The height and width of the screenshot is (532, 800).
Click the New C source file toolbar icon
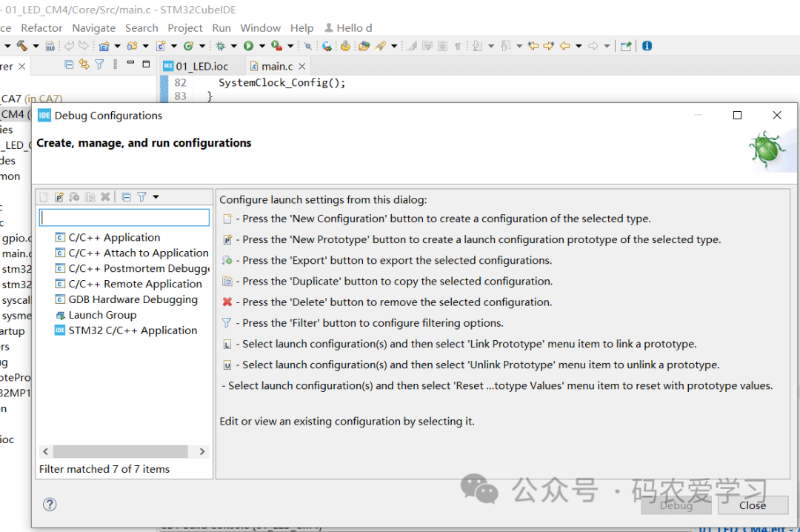pos(161,46)
